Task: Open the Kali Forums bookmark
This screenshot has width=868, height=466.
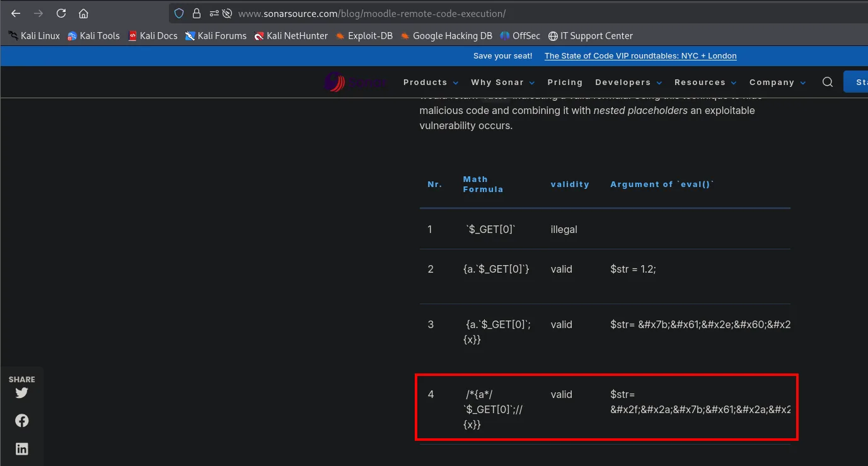Action: coord(216,36)
